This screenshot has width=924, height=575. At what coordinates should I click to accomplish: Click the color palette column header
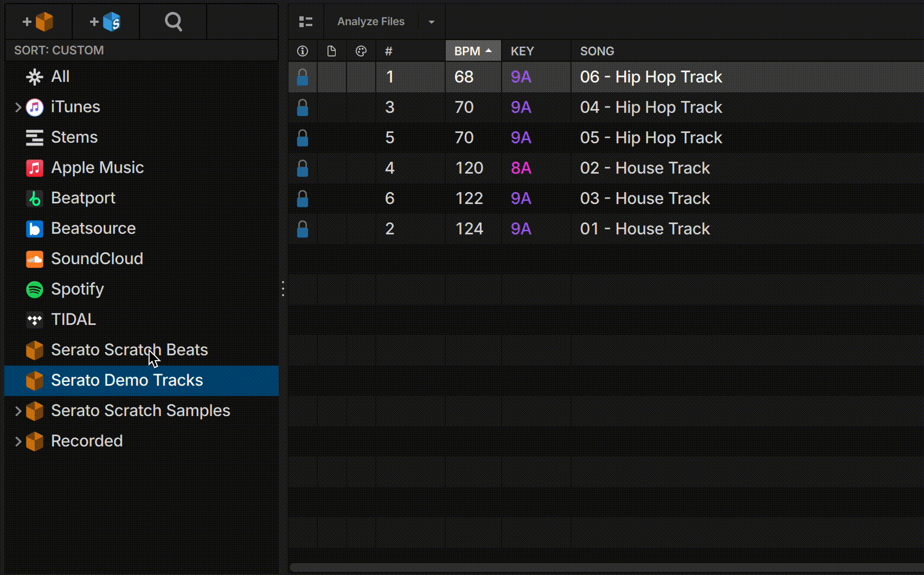pyautogui.click(x=361, y=51)
